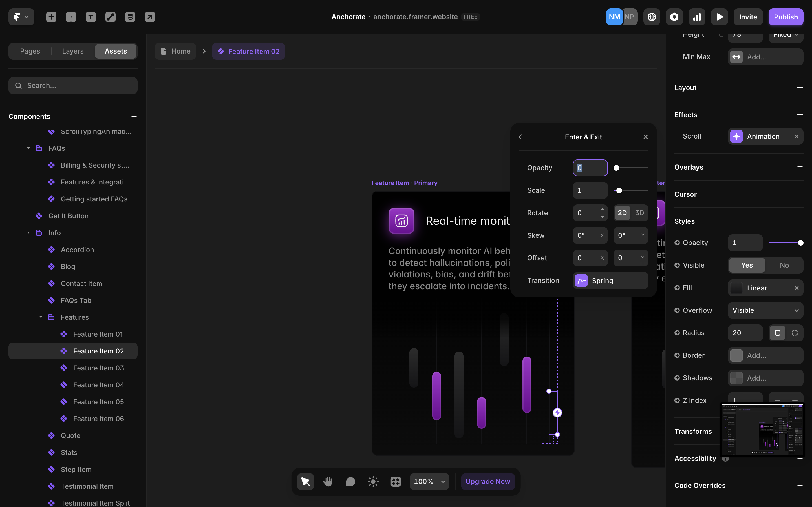Image resolution: width=812 pixels, height=507 pixels.
Task: Set Visible to No in Styles
Action: tap(784, 265)
